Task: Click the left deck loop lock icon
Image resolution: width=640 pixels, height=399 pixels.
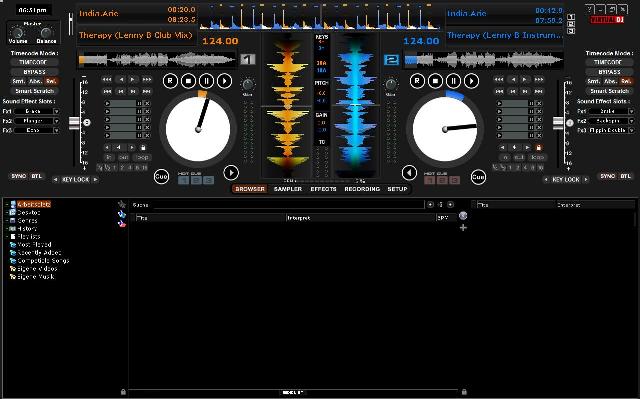Action: click(x=143, y=147)
